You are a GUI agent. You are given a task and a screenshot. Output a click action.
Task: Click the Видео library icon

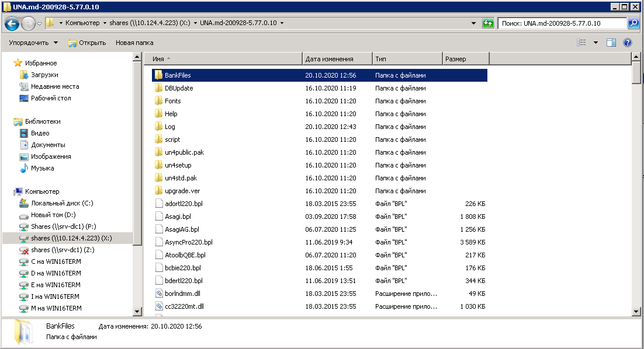coord(24,133)
